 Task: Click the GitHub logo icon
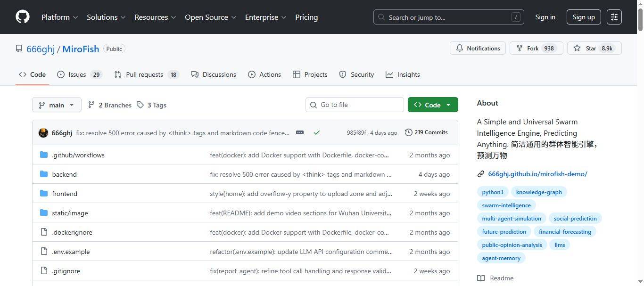click(23, 17)
